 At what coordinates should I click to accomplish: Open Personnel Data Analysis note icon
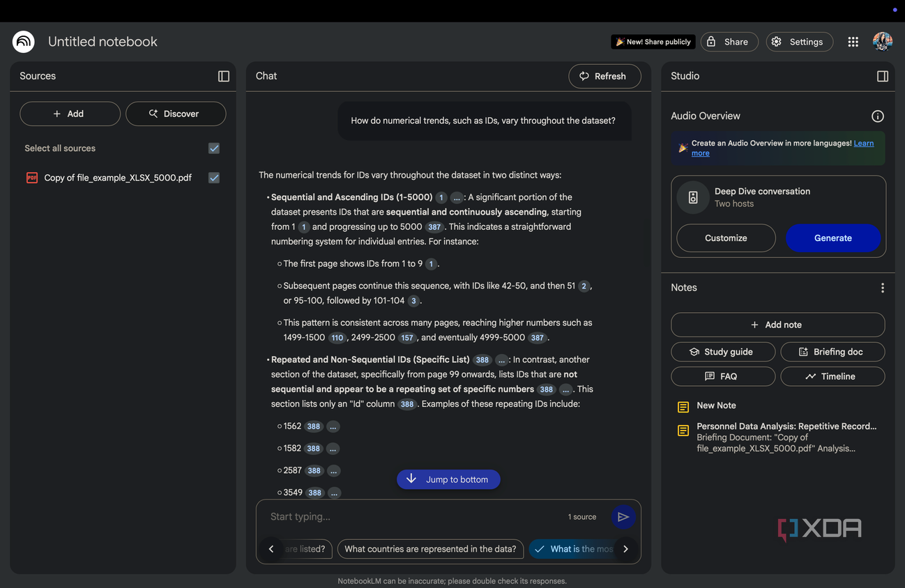(683, 431)
